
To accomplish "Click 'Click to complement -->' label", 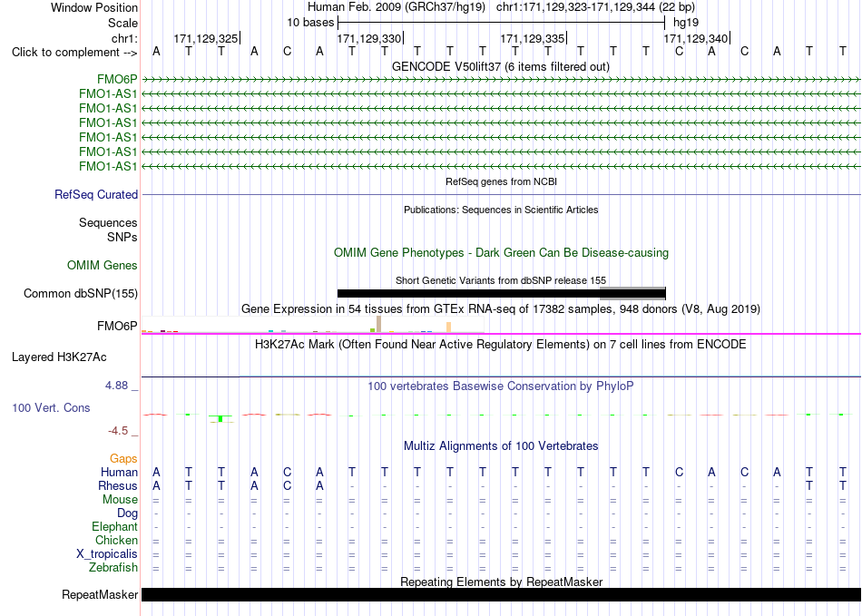I will [74, 53].
